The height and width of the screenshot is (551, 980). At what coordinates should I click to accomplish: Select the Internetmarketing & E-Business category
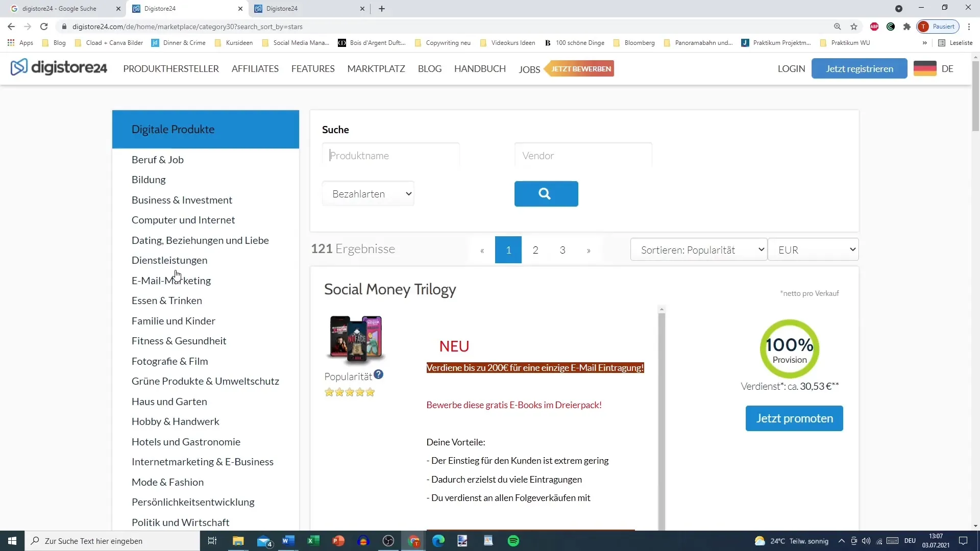coord(203,462)
